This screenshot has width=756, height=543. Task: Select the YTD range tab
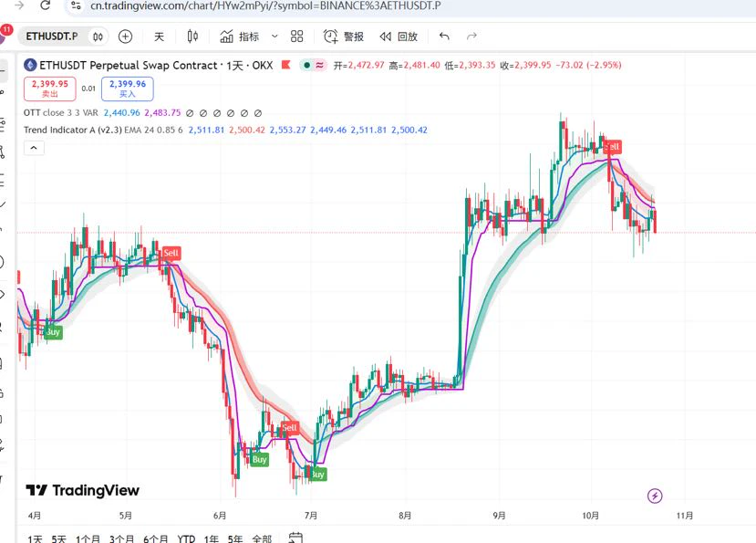(186, 538)
